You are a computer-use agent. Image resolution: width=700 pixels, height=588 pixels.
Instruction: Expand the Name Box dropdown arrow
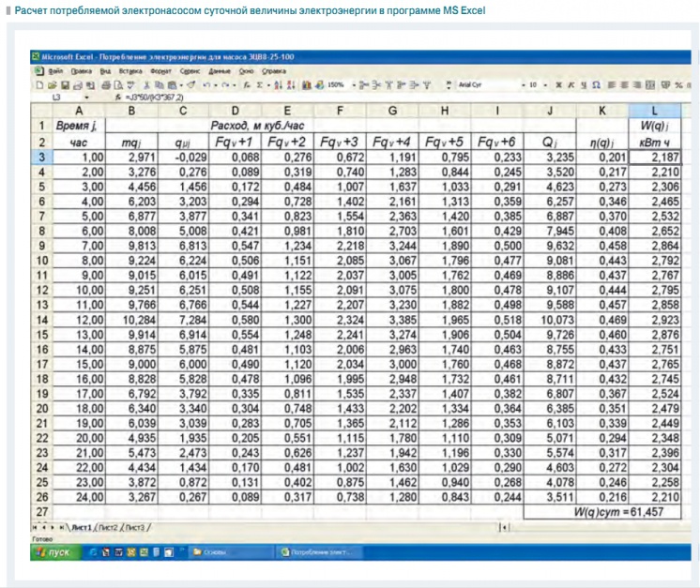click(x=88, y=96)
